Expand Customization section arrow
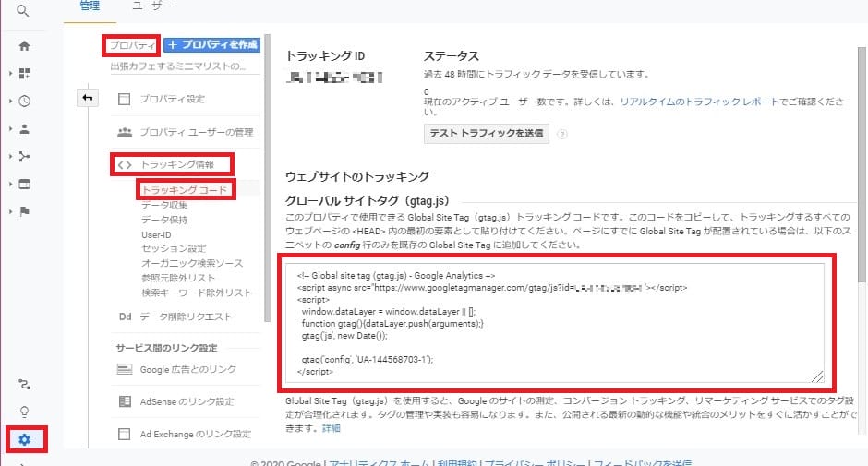 coord(10,74)
